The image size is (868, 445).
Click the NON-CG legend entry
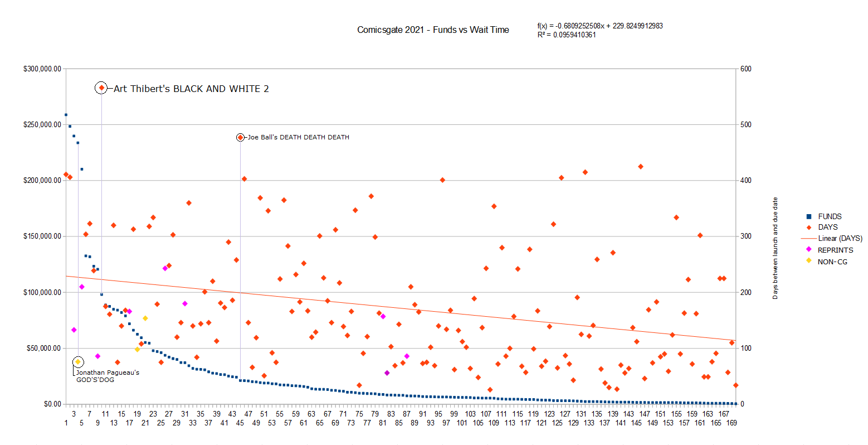[x=826, y=262]
